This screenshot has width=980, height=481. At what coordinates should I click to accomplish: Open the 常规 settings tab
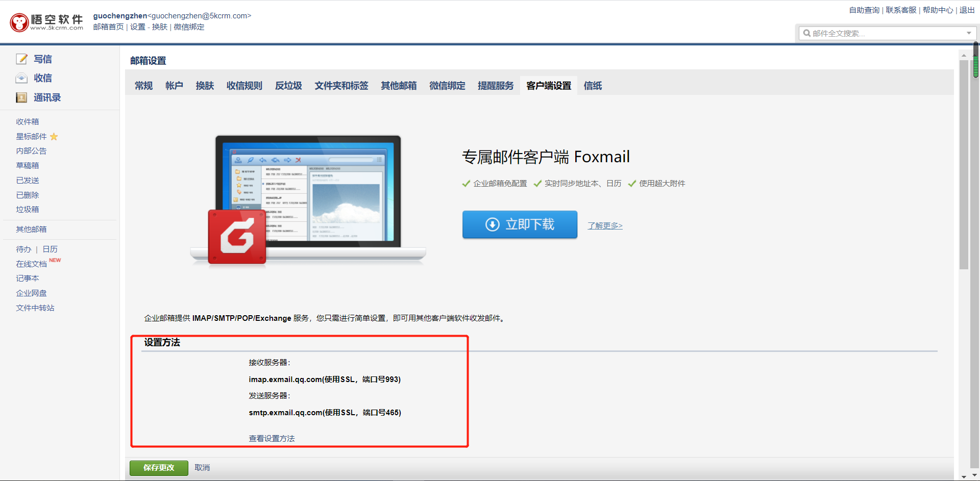click(144, 86)
